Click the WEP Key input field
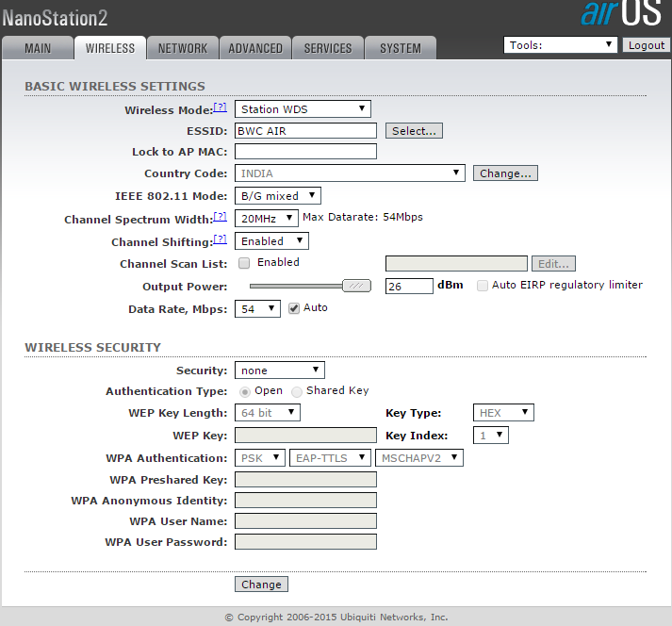The height and width of the screenshot is (626, 672). 305,436
